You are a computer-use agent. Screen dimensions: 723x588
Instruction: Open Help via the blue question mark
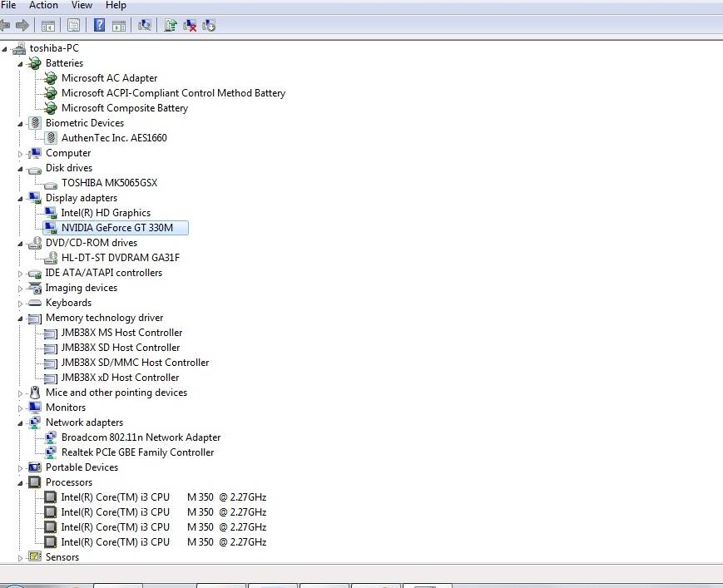[x=99, y=25]
